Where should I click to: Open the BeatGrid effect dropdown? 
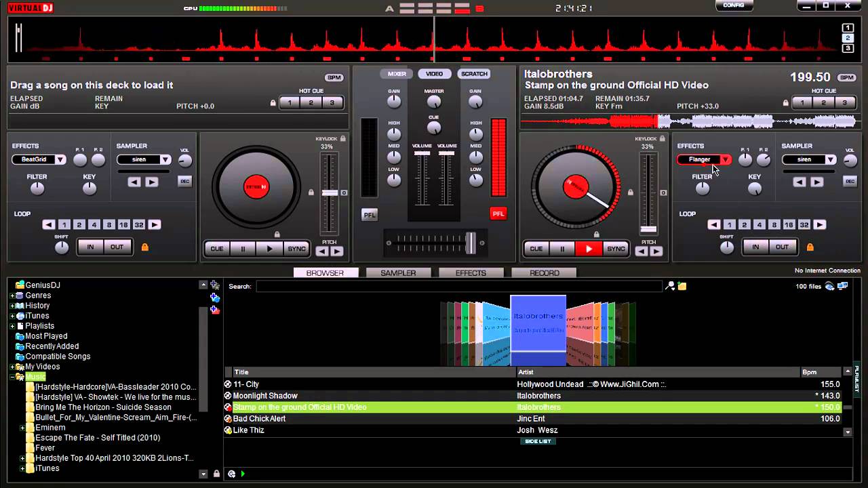(x=60, y=160)
